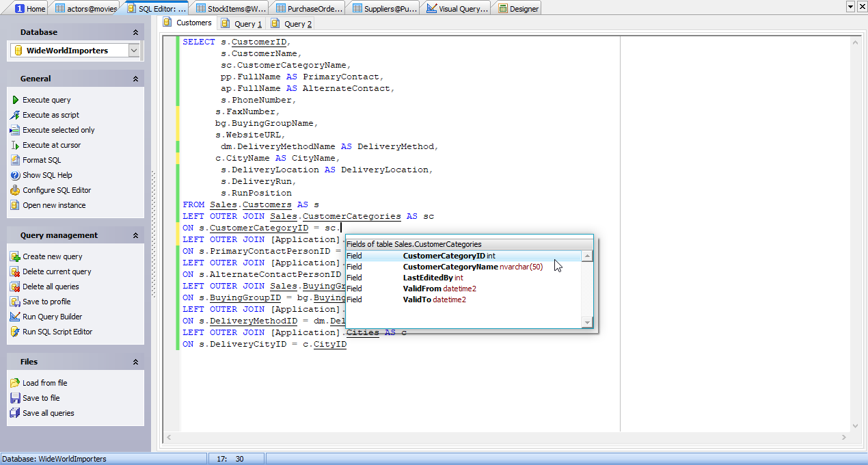
Task: Click the Format SQL icon
Action: click(x=15, y=160)
